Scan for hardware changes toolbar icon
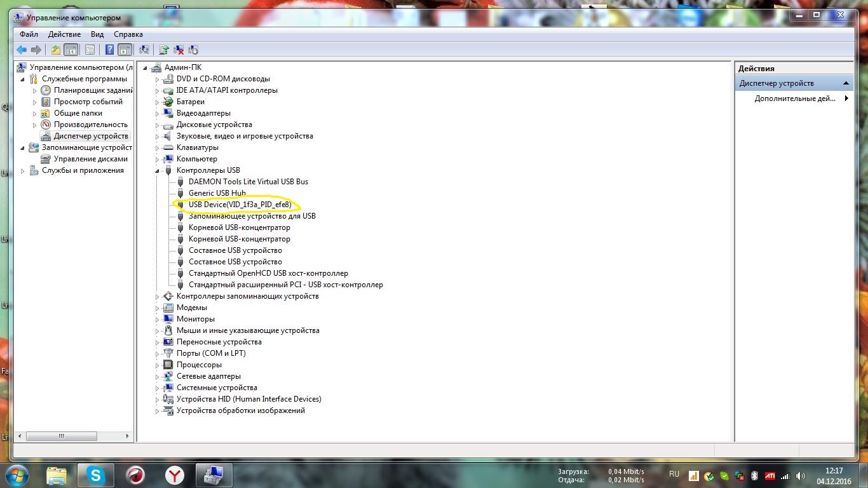Image resolution: width=868 pixels, height=488 pixels. coord(144,50)
